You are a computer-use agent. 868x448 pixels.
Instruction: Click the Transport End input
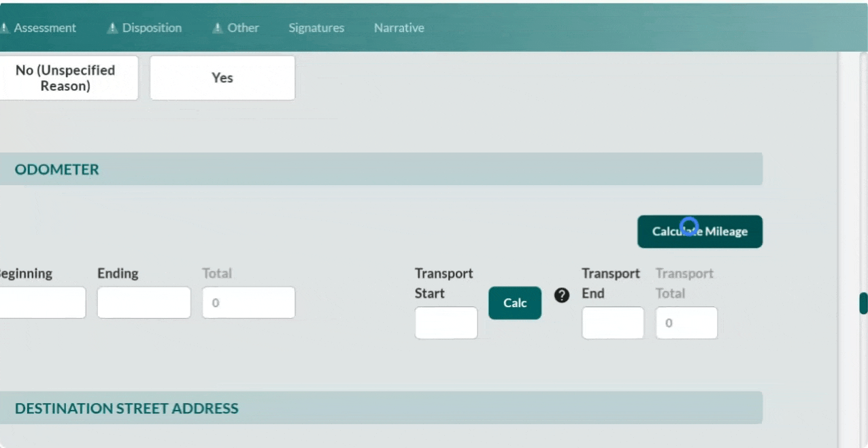[x=613, y=323]
